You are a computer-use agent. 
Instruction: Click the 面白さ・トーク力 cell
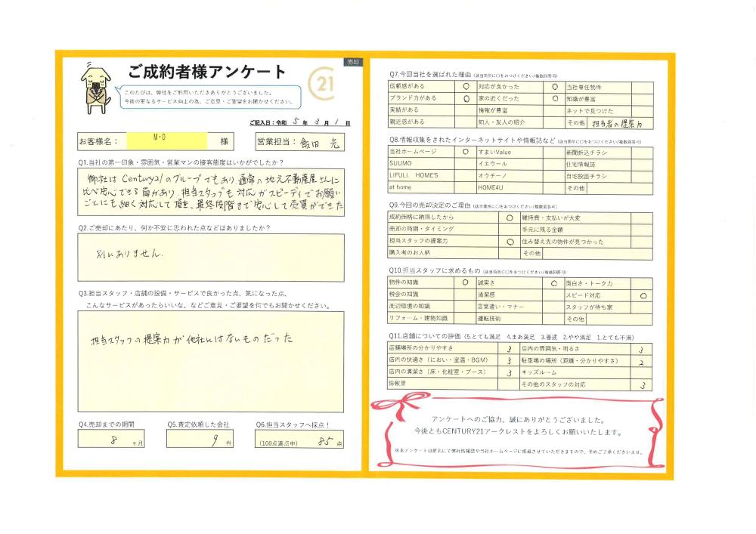[x=598, y=283]
